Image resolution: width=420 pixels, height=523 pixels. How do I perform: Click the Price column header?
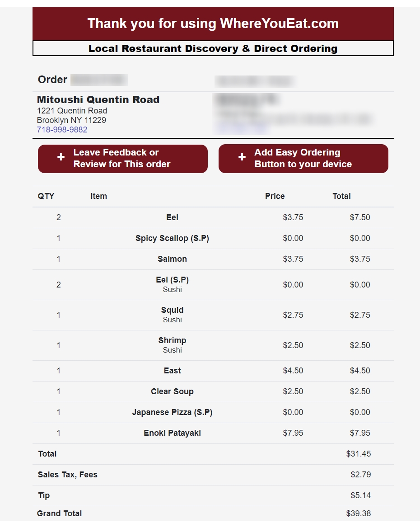[x=275, y=196]
